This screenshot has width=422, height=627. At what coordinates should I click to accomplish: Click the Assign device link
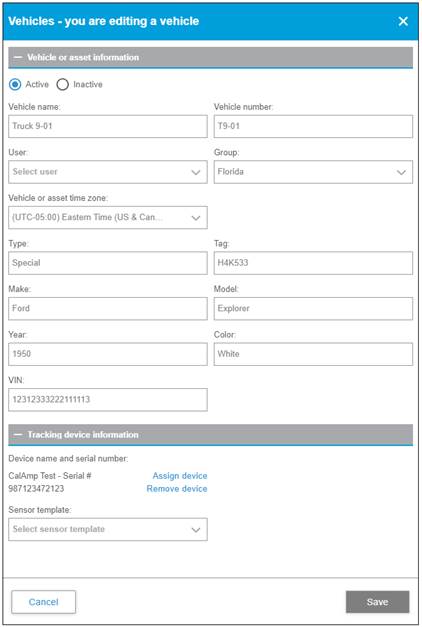point(180,476)
